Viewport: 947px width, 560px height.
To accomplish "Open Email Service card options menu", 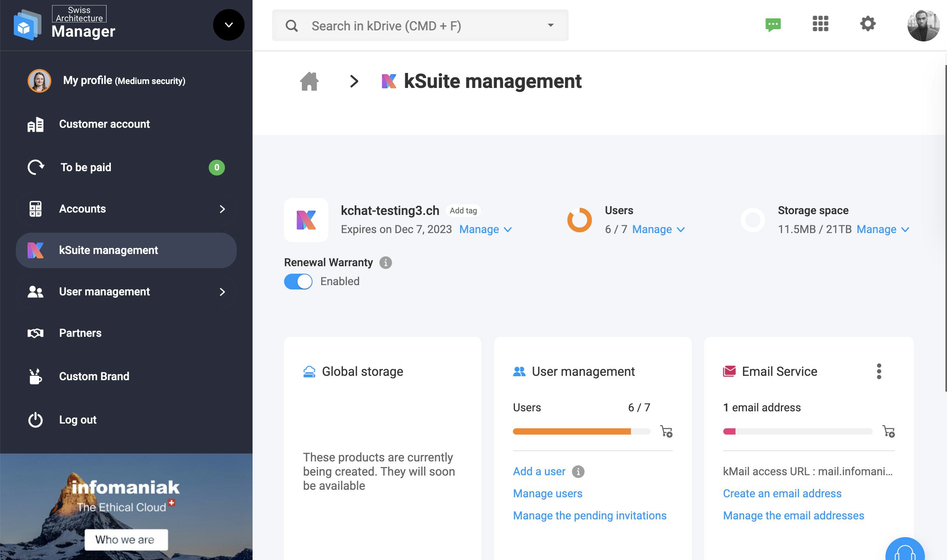I will [879, 371].
